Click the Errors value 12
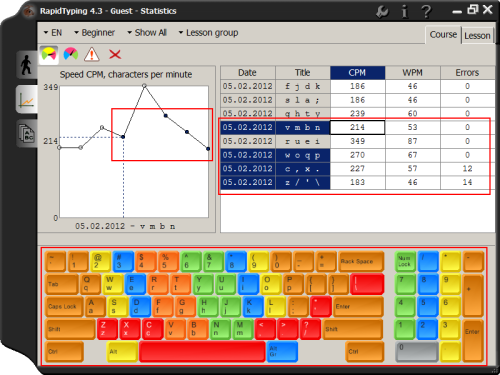 [x=467, y=169]
